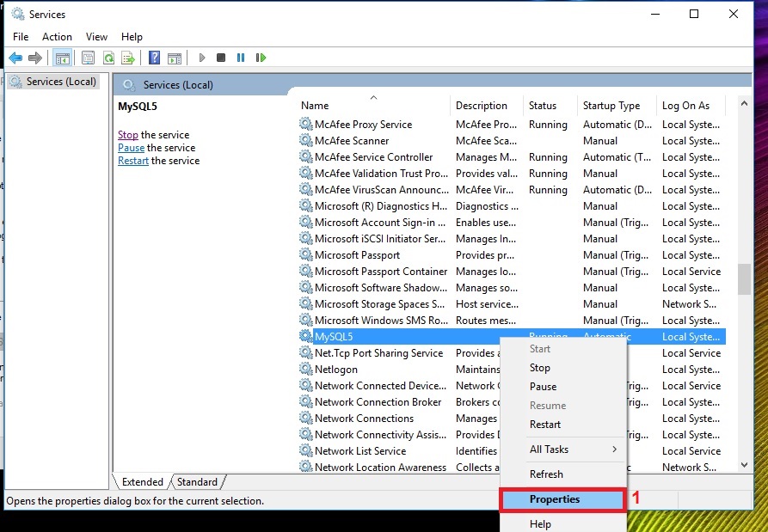This screenshot has height=532, width=768.
Task: Click the Show/Hide Console Tree toolbar icon
Action: click(x=62, y=58)
